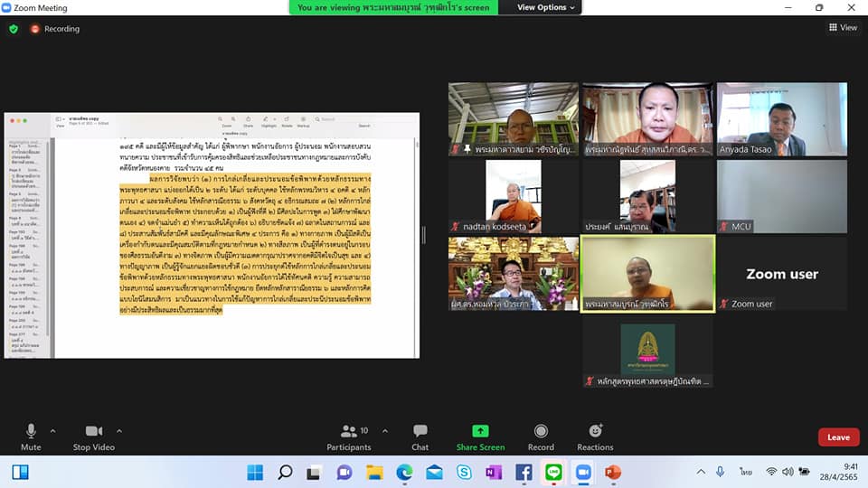
Task: Expand audio options arrow beside Mute
Action: [52, 430]
